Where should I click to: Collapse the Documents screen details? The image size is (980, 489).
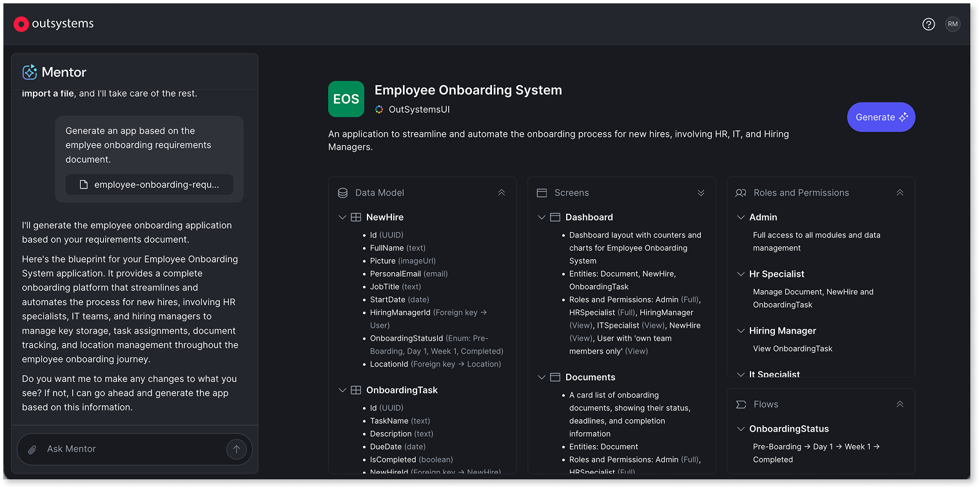click(542, 377)
